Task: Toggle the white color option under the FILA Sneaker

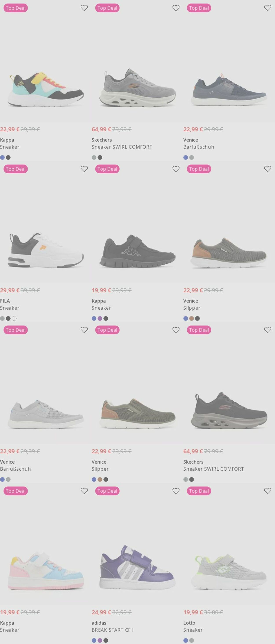Action: tap(14, 319)
